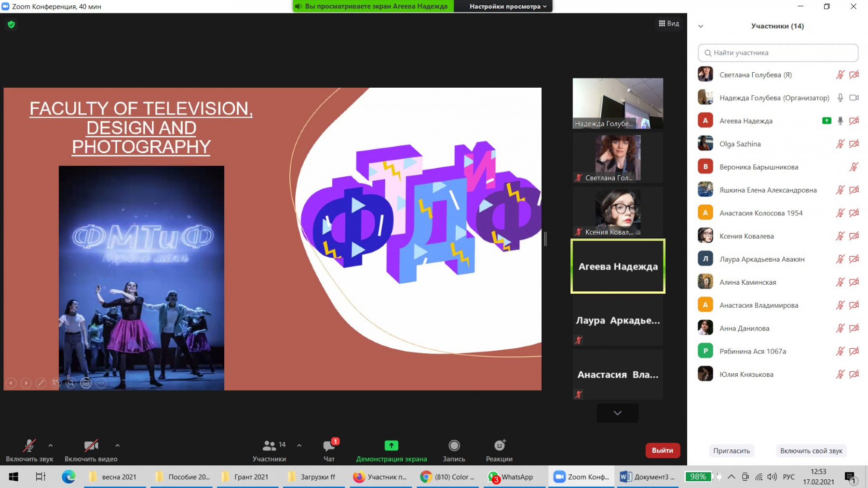Click the Пригласить button
This screenshot has height=488, width=868.
click(731, 451)
